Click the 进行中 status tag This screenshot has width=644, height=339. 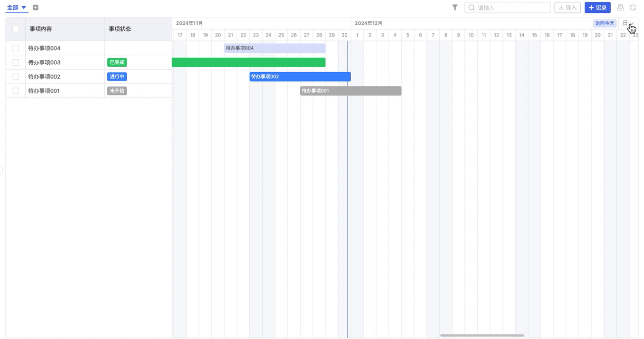click(x=117, y=77)
